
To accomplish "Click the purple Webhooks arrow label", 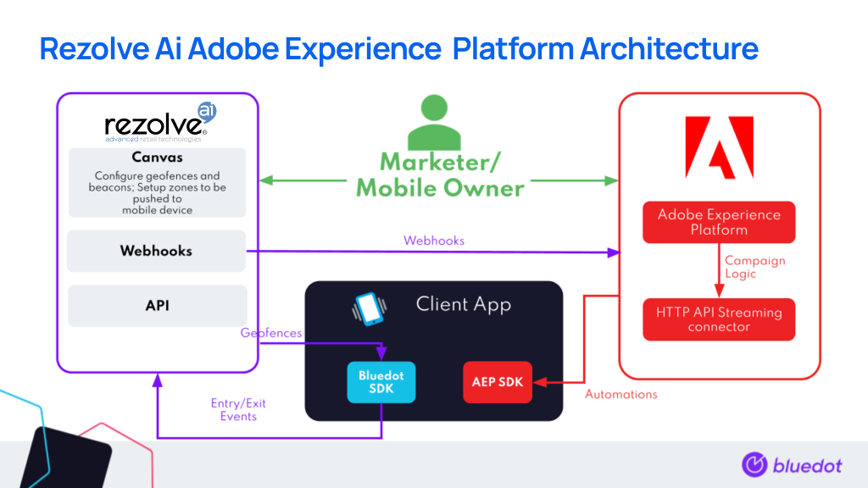I will [x=434, y=241].
